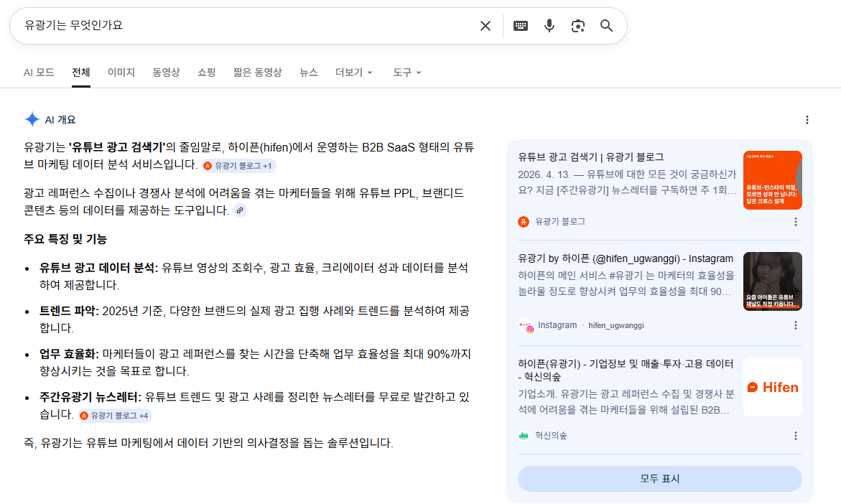Activate voice search with the microphone icon
The image size is (841, 504).
[x=549, y=25]
